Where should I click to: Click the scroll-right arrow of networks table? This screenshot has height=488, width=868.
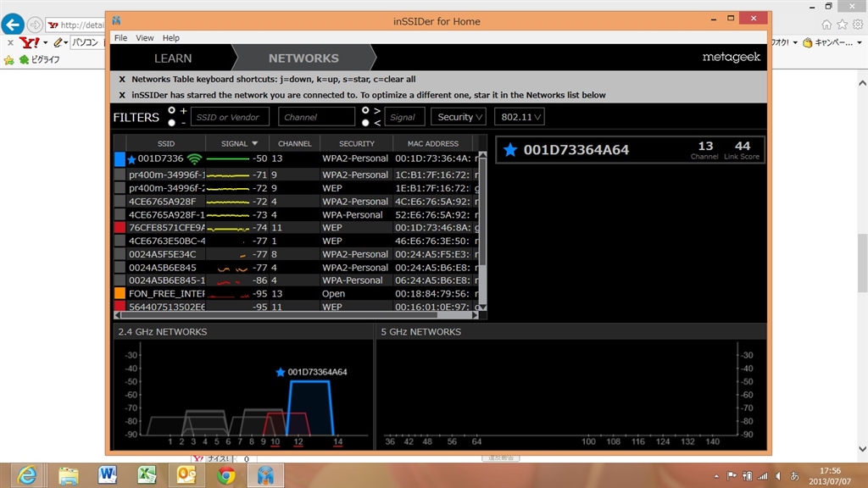click(475, 315)
